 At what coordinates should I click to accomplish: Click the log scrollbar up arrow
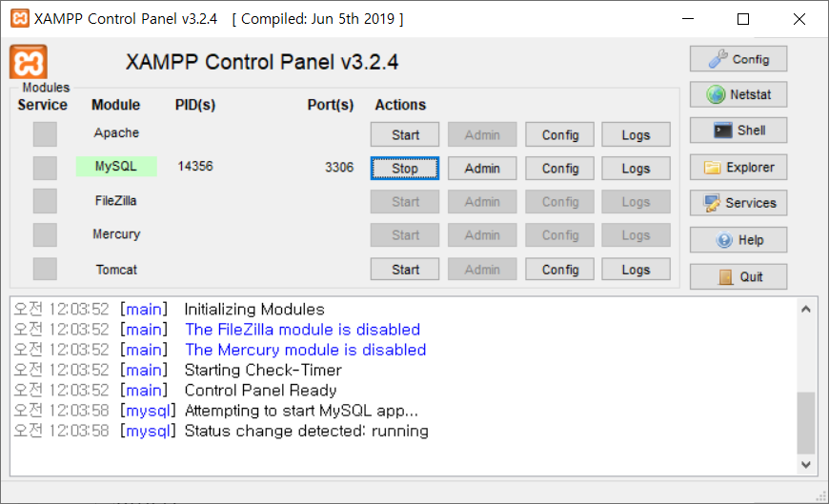[806, 310]
